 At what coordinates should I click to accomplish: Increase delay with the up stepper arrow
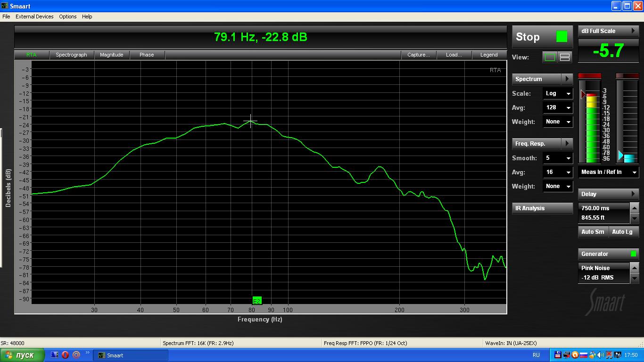[635, 208]
